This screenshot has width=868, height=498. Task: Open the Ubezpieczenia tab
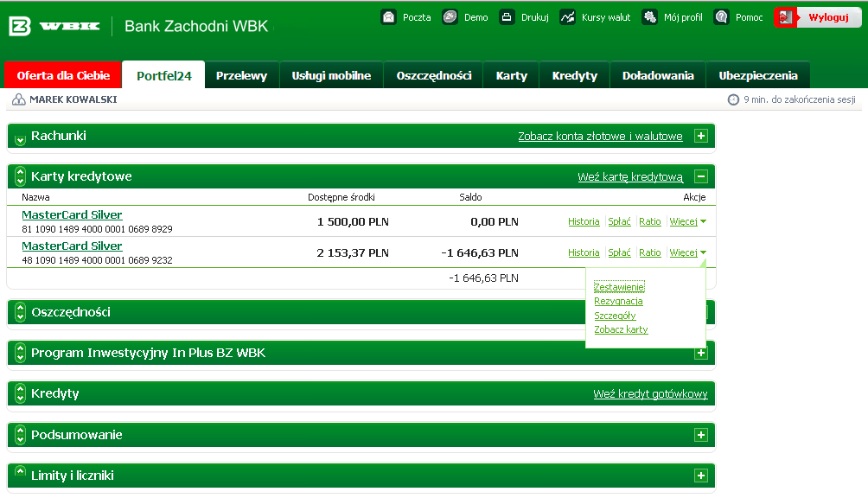pyautogui.click(x=758, y=75)
